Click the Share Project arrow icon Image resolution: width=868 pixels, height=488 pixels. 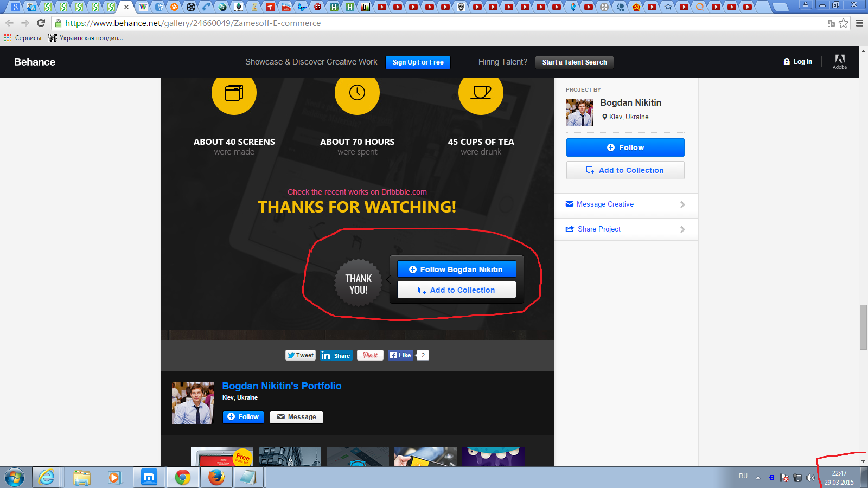(x=570, y=229)
